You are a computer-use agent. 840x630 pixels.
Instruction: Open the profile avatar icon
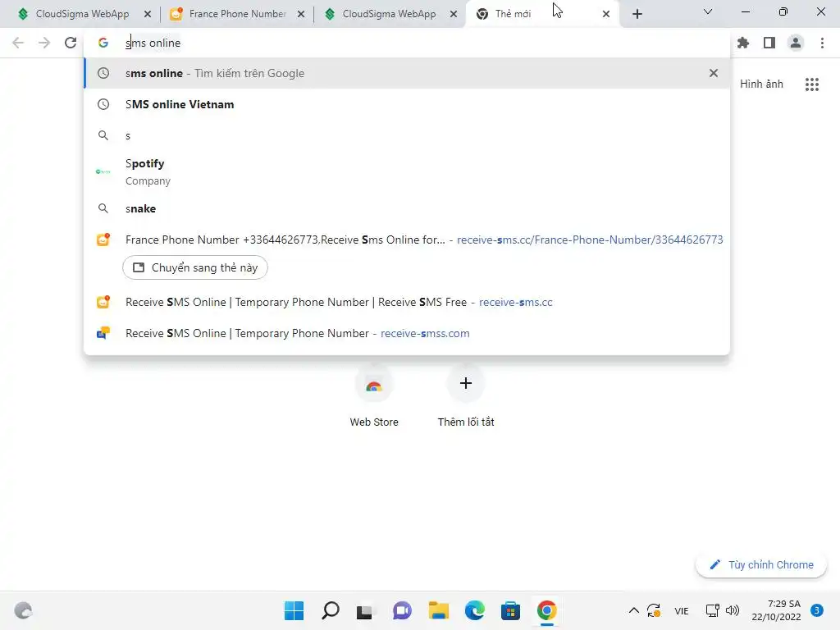(796, 43)
